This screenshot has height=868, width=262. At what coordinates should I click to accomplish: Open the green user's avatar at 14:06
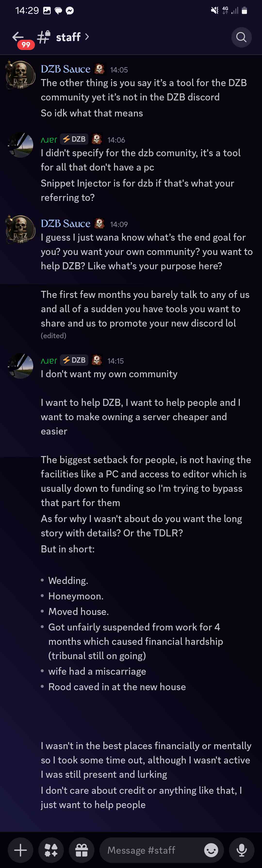[21, 145]
